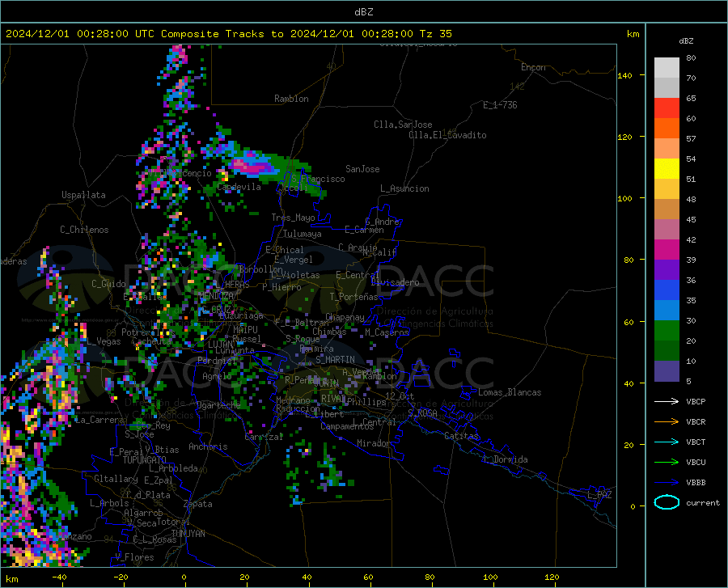Click the green VBCU arrow in legend
Image resolution: width=728 pixels, height=588 pixels.
(x=667, y=463)
